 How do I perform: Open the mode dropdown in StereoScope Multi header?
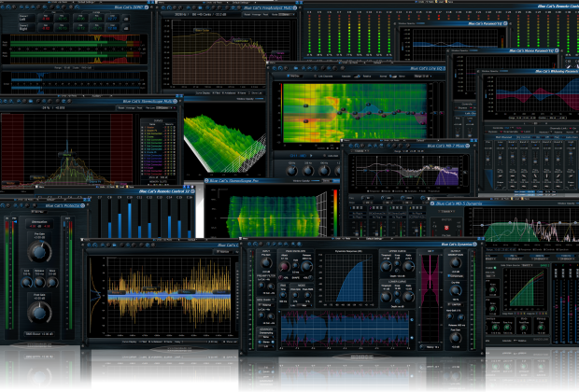(163, 107)
